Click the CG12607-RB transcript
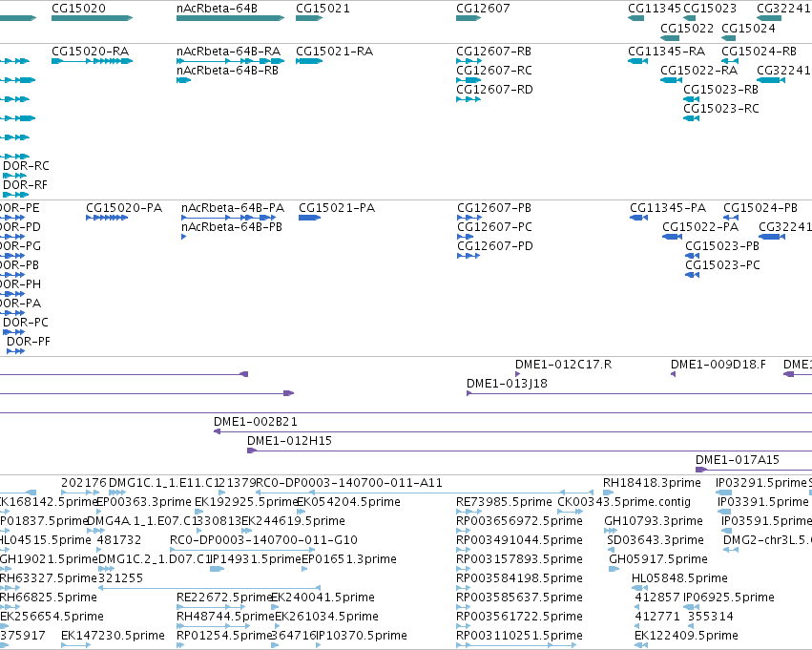 coord(468,61)
